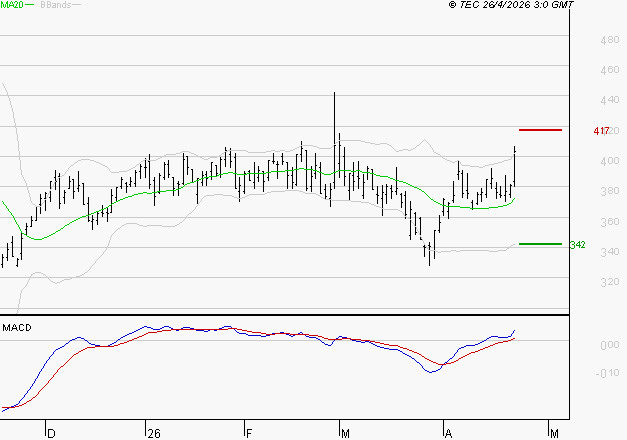Viewport: 627px width, 440px height.
Task: Click the green line swatch beside MA20
Action: pos(28,5)
